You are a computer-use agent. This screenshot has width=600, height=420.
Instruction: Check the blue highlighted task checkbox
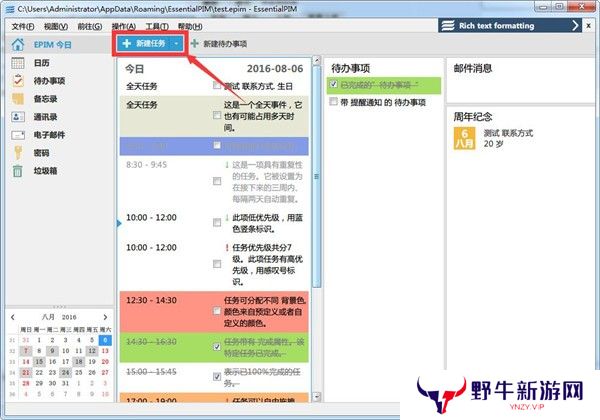tap(217, 145)
